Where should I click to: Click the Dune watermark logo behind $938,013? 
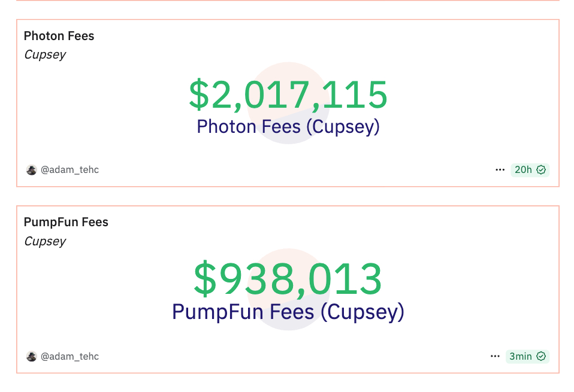pyautogui.click(x=288, y=290)
